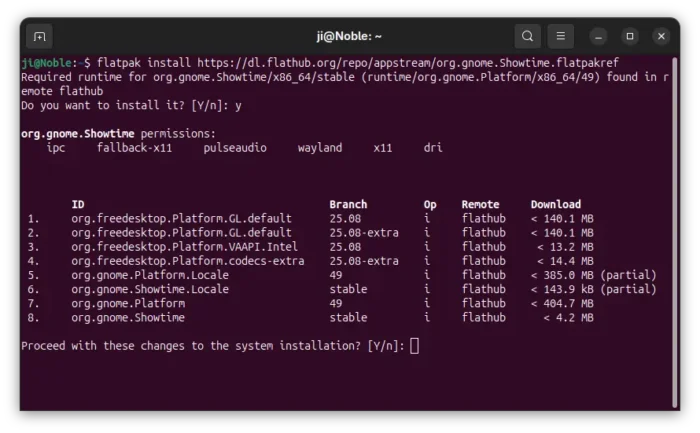Open a new terminal tab

(39, 37)
